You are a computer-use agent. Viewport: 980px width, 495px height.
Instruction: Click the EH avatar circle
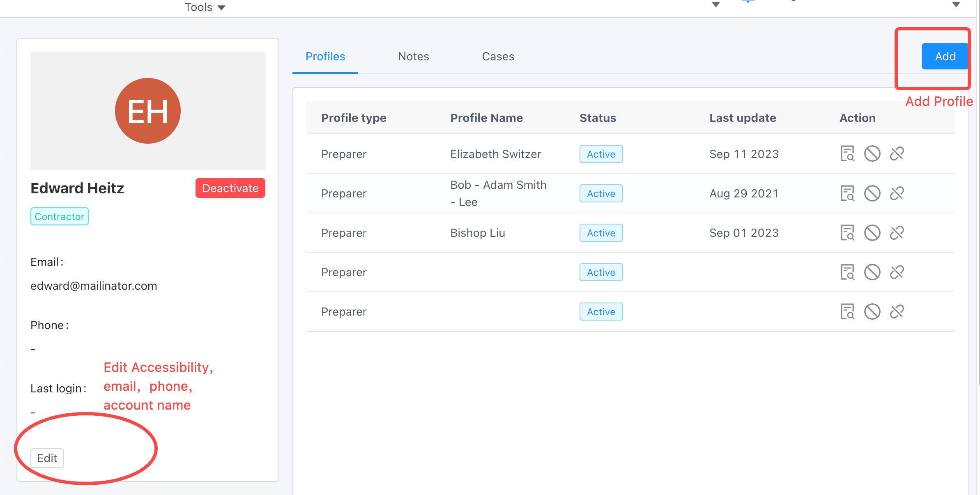[x=148, y=111]
